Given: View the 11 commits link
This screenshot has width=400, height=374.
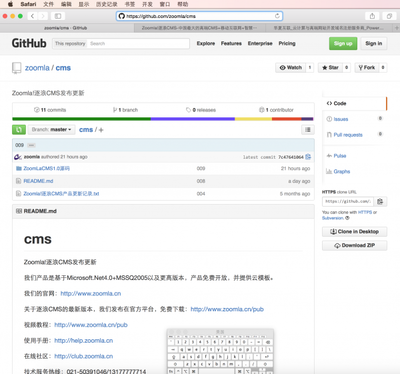Looking at the screenshot, I should tap(50, 110).
